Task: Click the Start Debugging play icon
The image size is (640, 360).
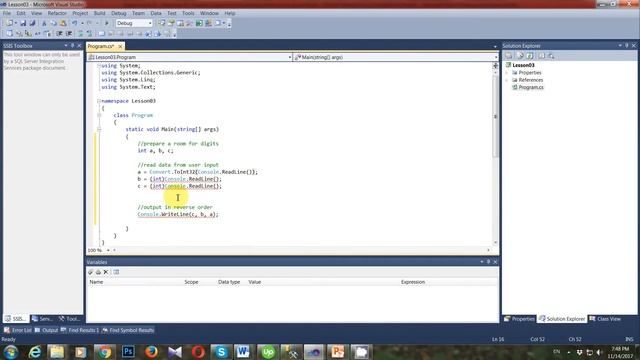Action: 107,23
